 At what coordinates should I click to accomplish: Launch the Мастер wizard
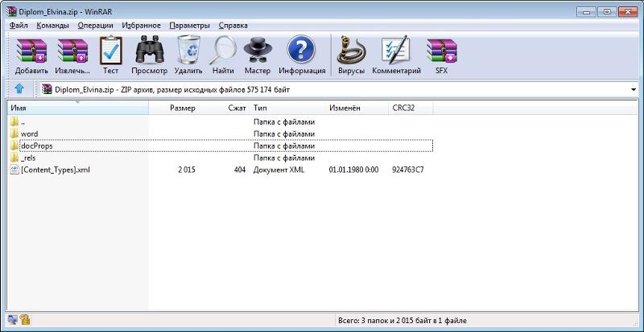tap(258, 50)
